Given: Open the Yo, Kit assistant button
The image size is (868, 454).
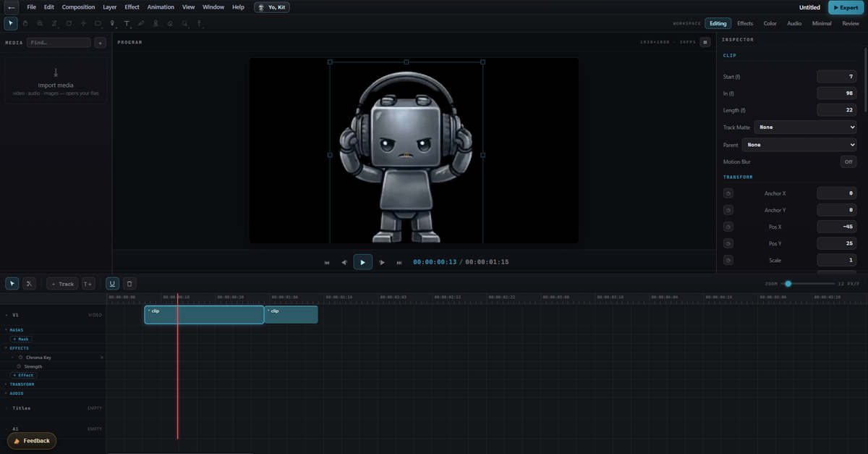Looking at the screenshot, I should (x=272, y=7).
